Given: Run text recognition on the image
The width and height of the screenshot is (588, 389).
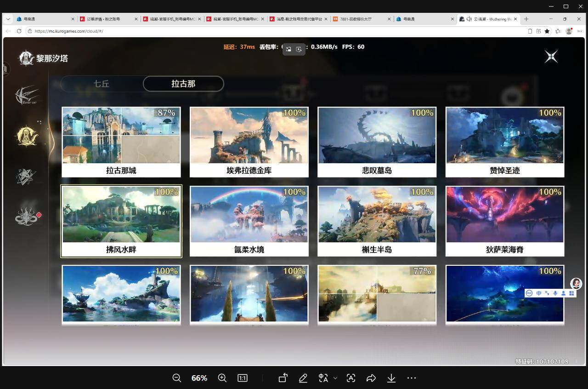Looking at the screenshot, I should (351, 378).
